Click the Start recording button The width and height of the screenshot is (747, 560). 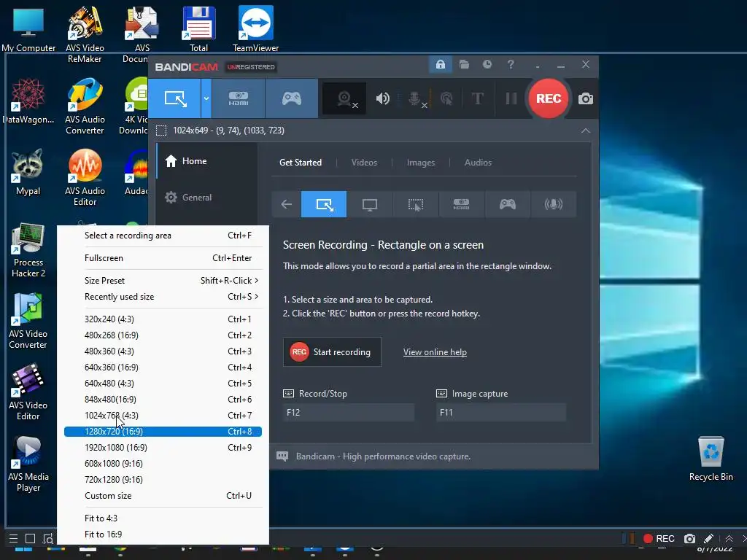pos(332,352)
